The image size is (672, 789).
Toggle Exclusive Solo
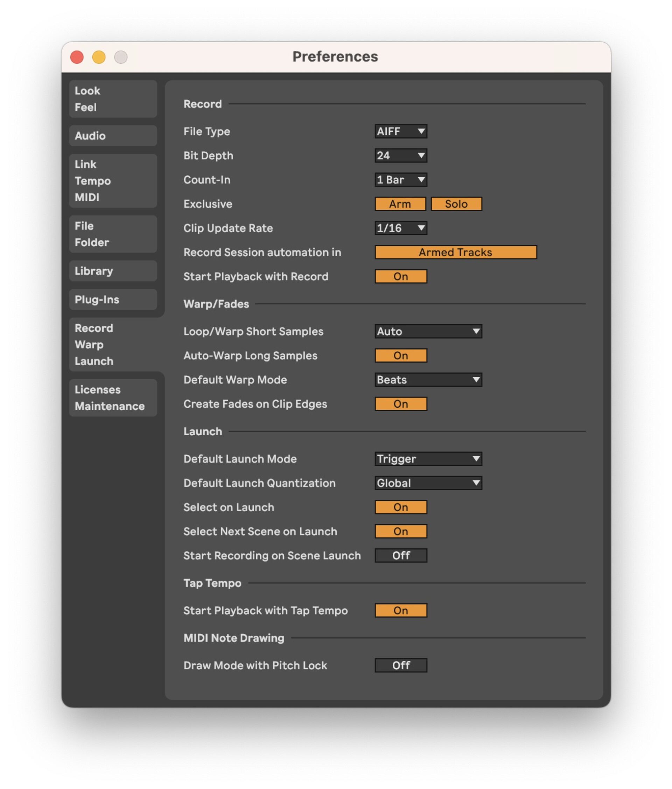click(x=456, y=204)
